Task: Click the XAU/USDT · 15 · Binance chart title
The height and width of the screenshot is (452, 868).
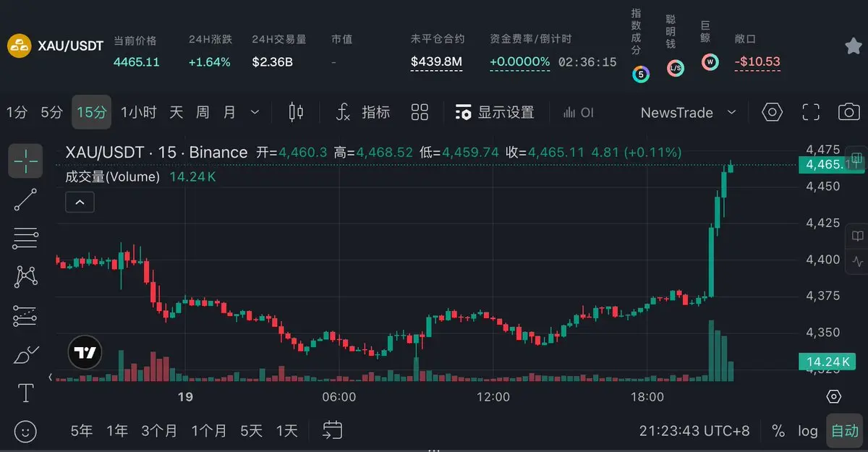Action: pyautogui.click(x=156, y=153)
